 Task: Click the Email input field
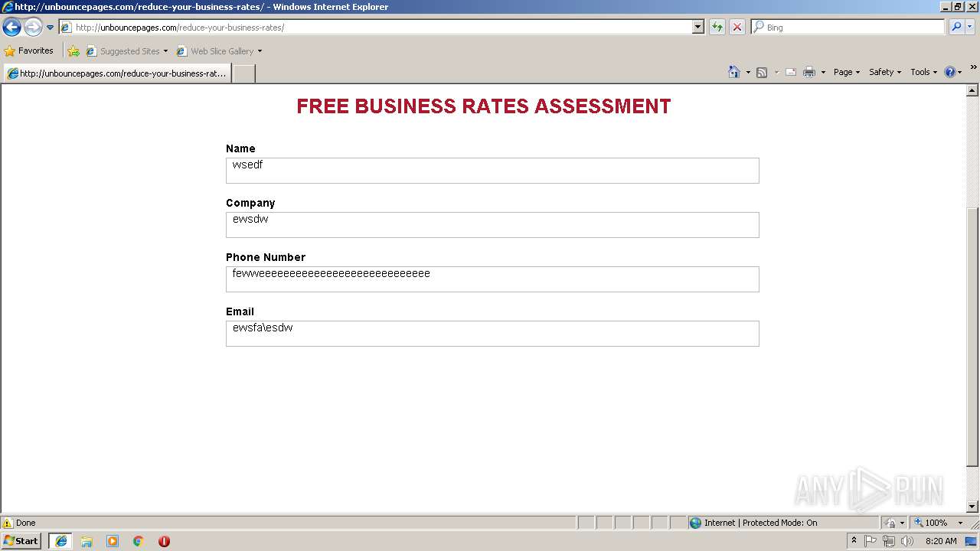[492, 334]
